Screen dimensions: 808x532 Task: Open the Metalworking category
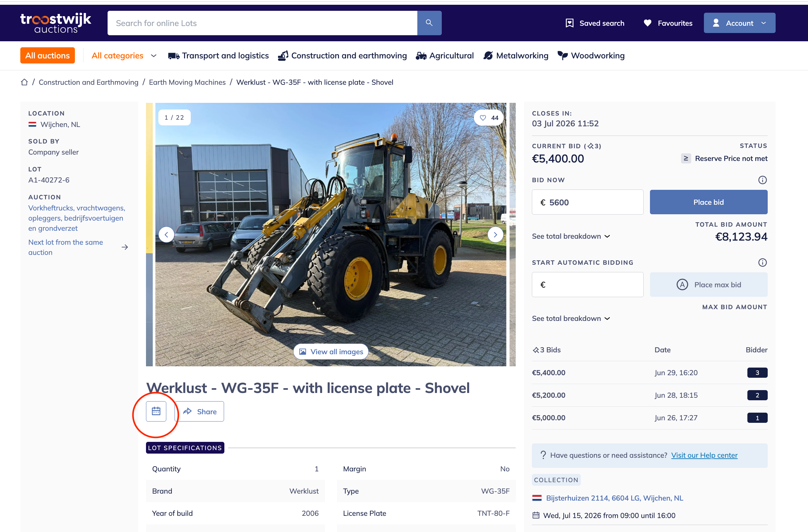[x=516, y=55]
